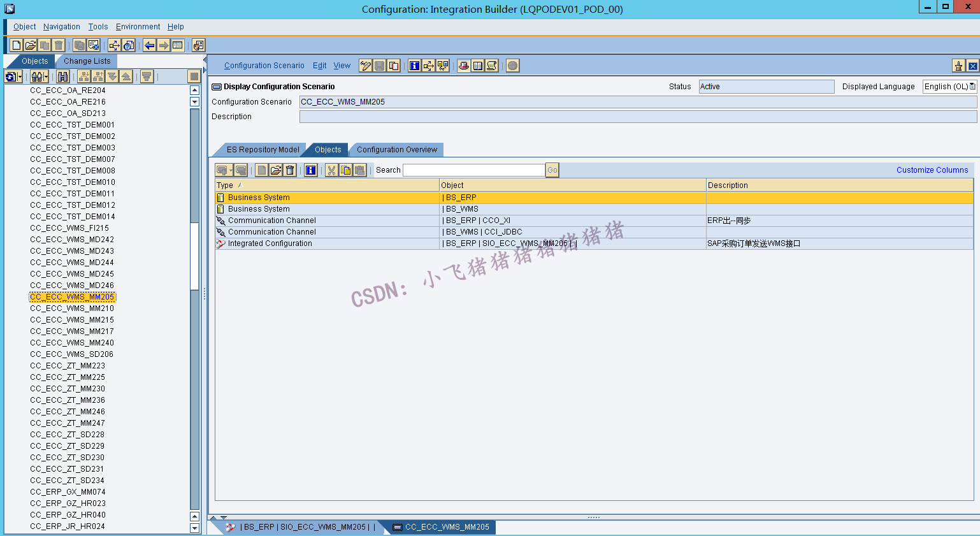Click the Description input field
This screenshot has width=980, height=536.
[638, 117]
